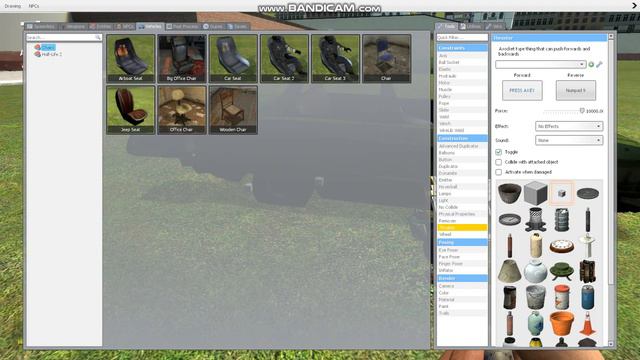Viewport: 640px width, 360px height.
Task: Open the thruster preset dropdown
Action: click(x=541, y=64)
